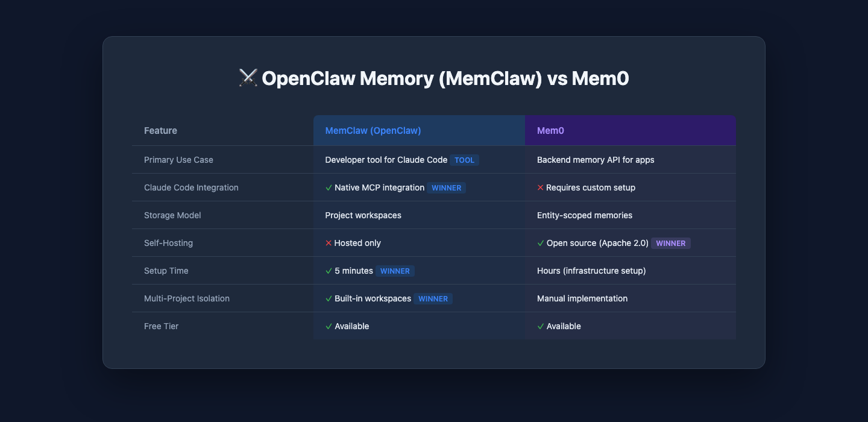Click the Hours (infrastructure setup) cell

pyautogui.click(x=591, y=271)
